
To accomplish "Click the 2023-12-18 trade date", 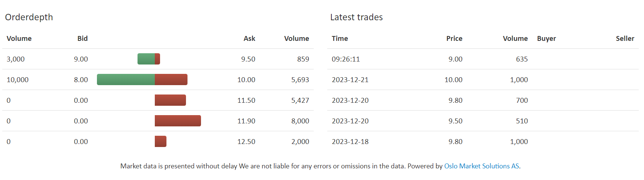I will [350, 142].
